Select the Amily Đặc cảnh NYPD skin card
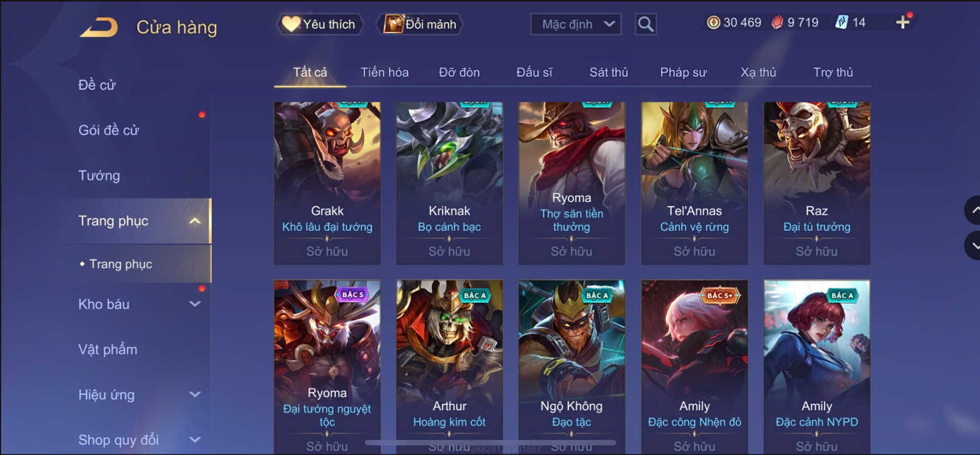The image size is (980, 455). coord(817,367)
